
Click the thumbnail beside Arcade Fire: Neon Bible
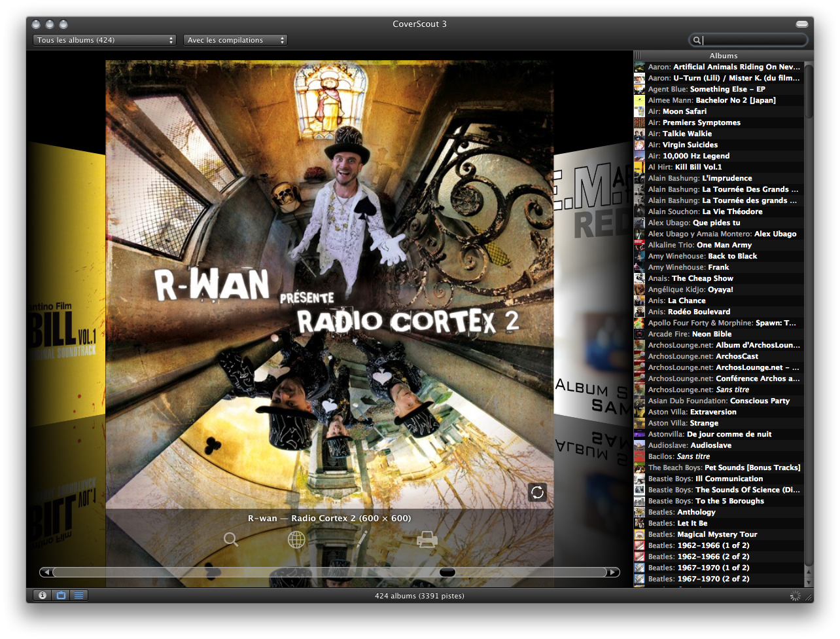pyautogui.click(x=639, y=334)
